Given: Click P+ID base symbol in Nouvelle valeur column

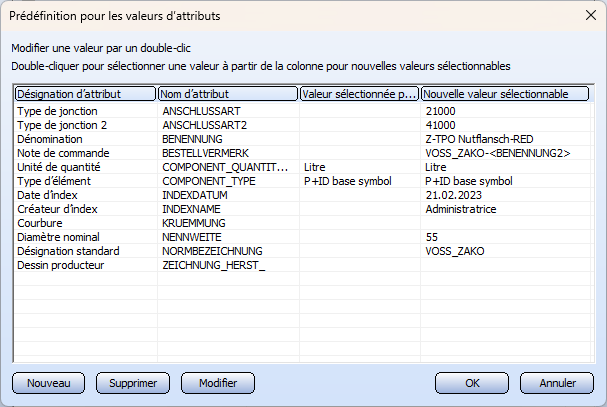Looking at the screenshot, I should pos(469,181).
